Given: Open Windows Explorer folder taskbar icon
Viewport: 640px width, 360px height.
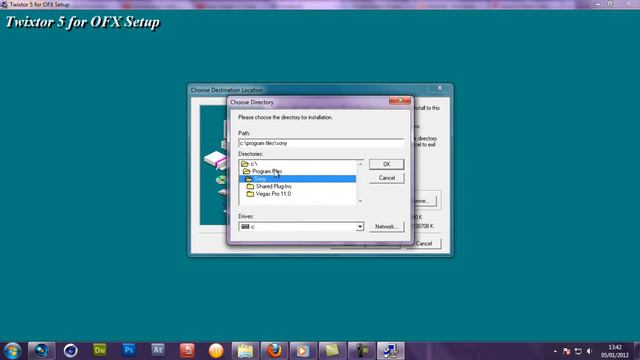Looking at the screenshot, I should tap(245, 351).
